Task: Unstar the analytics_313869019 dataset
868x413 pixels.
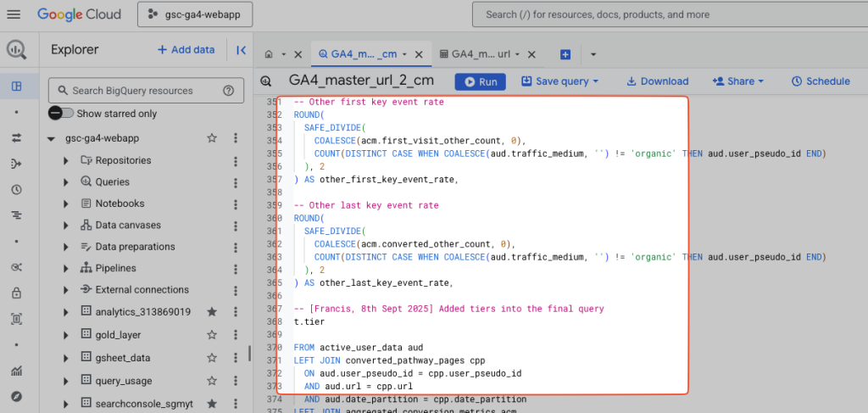Action: click(211, 312)
